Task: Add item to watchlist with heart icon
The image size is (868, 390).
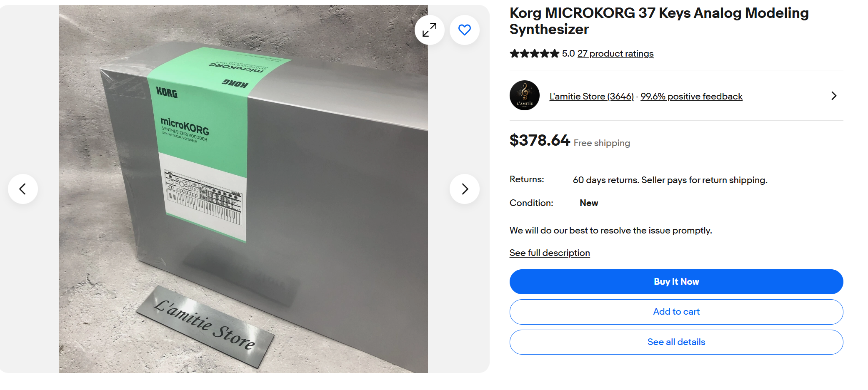Action: 464,30
